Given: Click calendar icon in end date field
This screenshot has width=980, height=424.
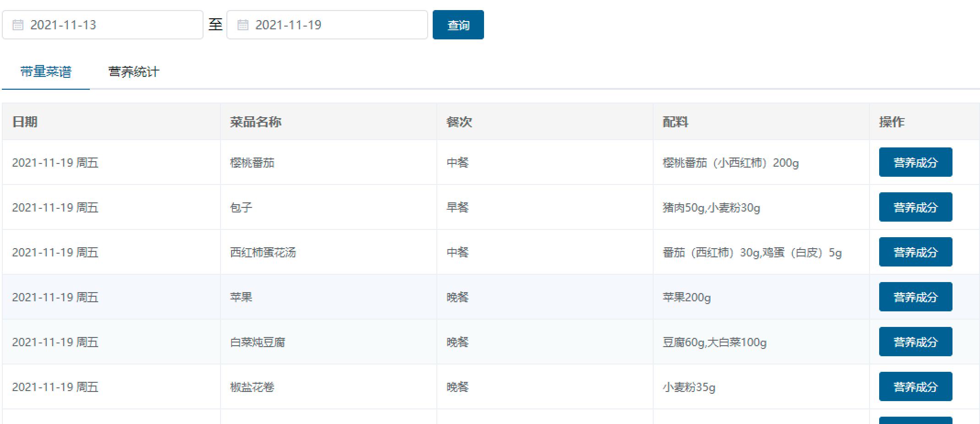Looking at the screenshot, I should [x=242, y=25].
